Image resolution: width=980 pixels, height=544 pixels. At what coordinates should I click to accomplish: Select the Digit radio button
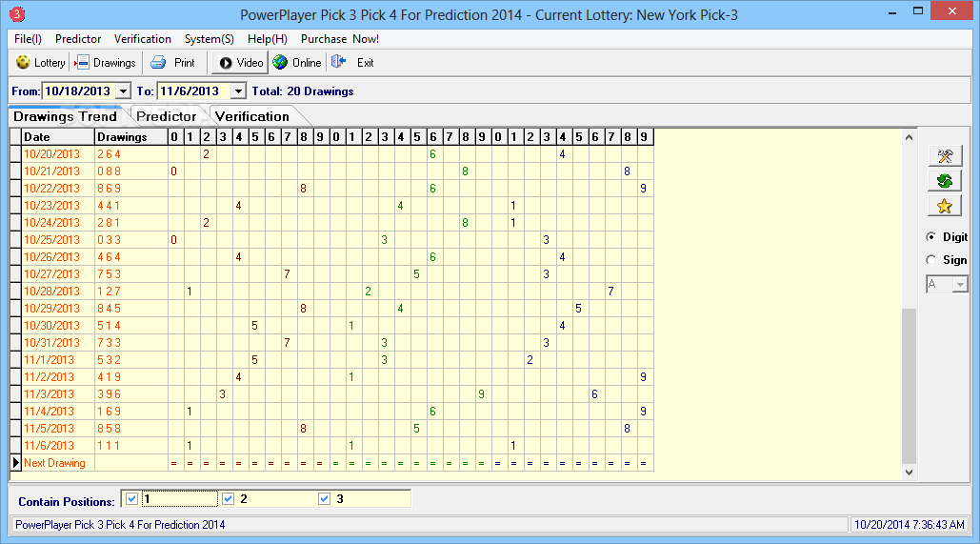pyautogui.click(x=931, y=236)
